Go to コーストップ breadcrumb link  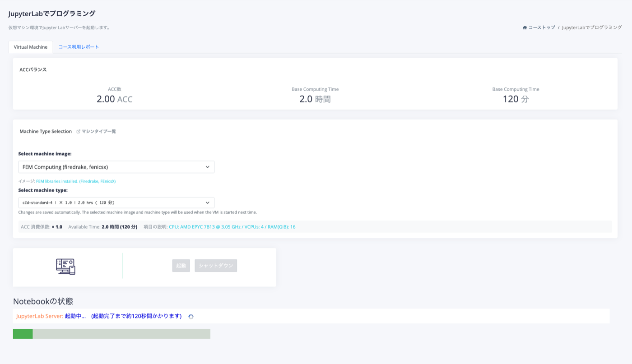click(x=542, y=28)
